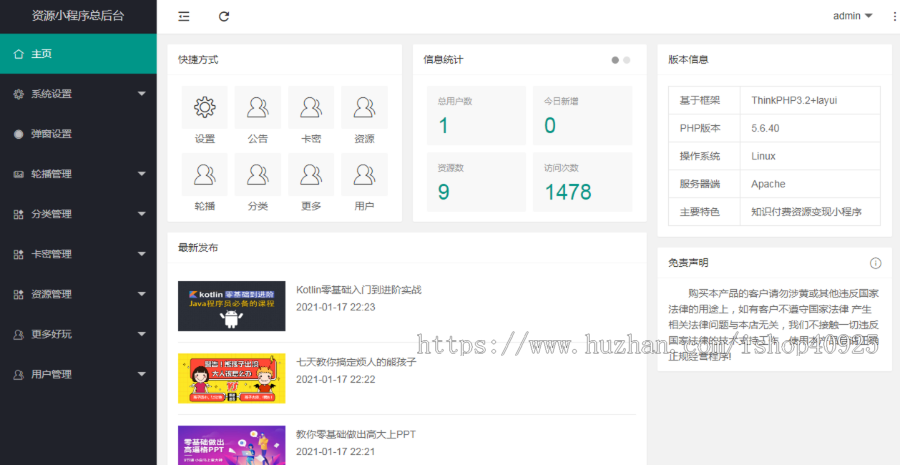
Task: Click the grid icon beside 资源管理
Action: pos(18,294)
